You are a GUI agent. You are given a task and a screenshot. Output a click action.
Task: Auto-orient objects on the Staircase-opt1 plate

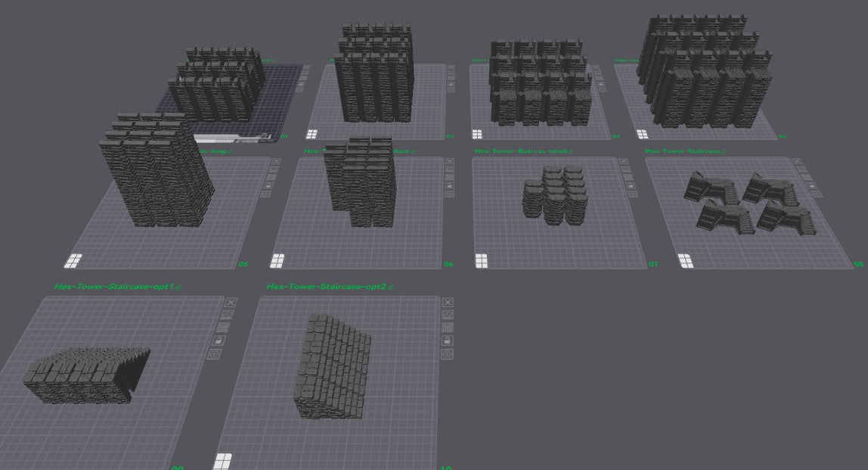(x=228, y=314)
